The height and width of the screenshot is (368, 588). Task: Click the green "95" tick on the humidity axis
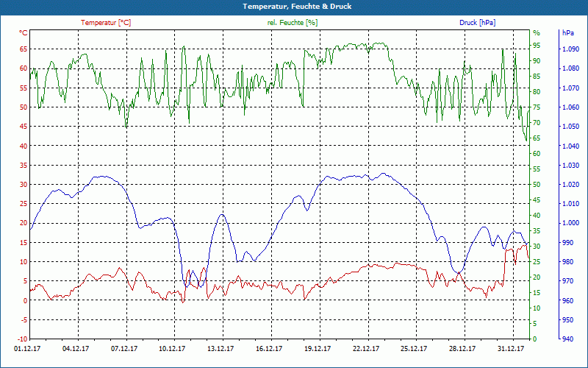coord(537,46)
